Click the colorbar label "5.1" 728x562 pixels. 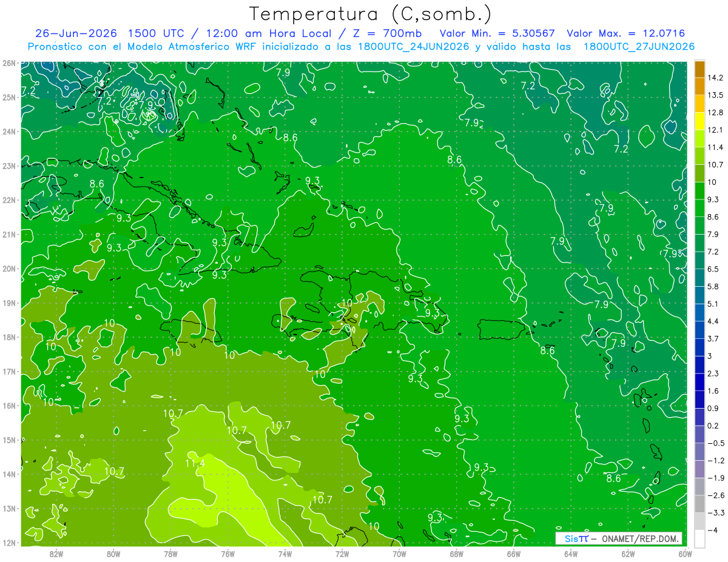tap(713, 304)
